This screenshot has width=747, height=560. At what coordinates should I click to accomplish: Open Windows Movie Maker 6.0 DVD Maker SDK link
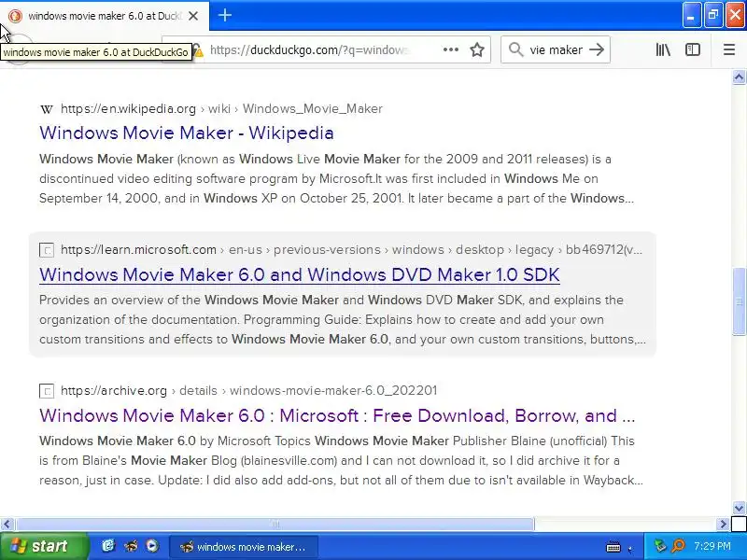coord(299,274)
